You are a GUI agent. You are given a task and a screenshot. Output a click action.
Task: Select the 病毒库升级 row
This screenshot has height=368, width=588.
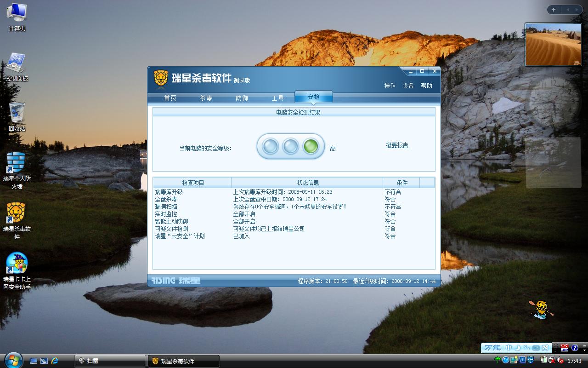tap(294, 192)
